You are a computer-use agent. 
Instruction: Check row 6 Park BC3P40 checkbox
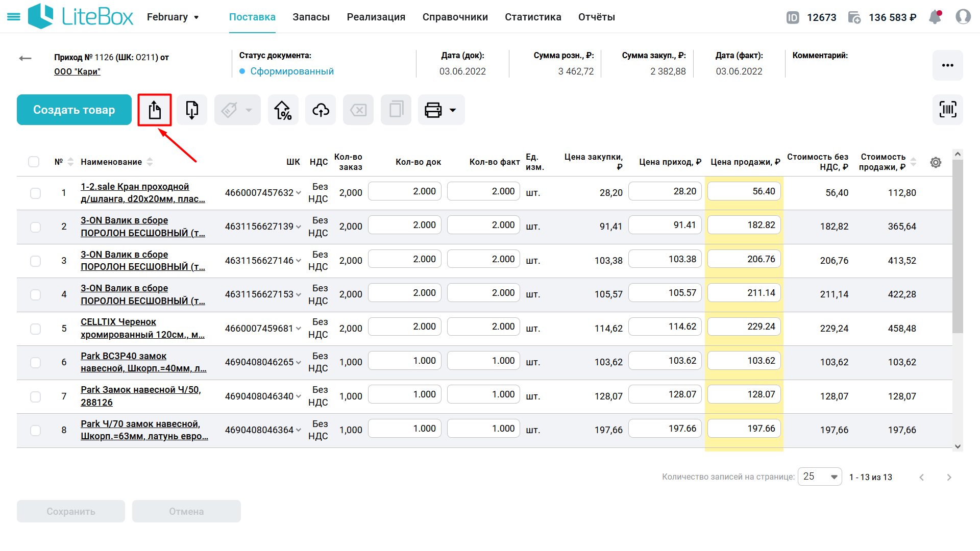(x=35, y=362)
